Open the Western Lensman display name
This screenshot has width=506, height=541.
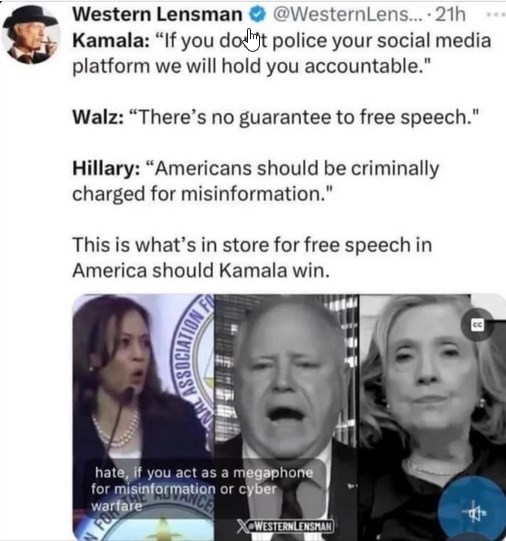[158, 15]
